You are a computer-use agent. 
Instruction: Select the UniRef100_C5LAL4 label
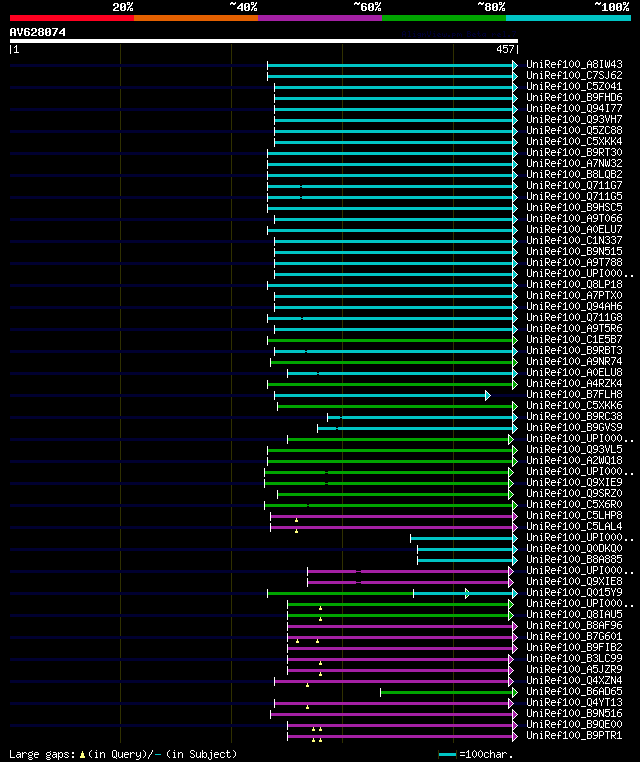(x=574, y=526)
